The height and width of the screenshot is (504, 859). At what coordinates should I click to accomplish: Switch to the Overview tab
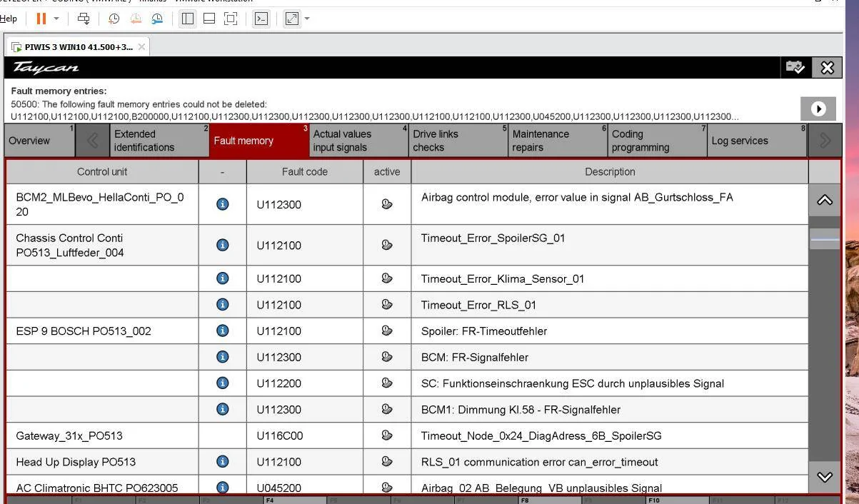(x=39, y=141)
